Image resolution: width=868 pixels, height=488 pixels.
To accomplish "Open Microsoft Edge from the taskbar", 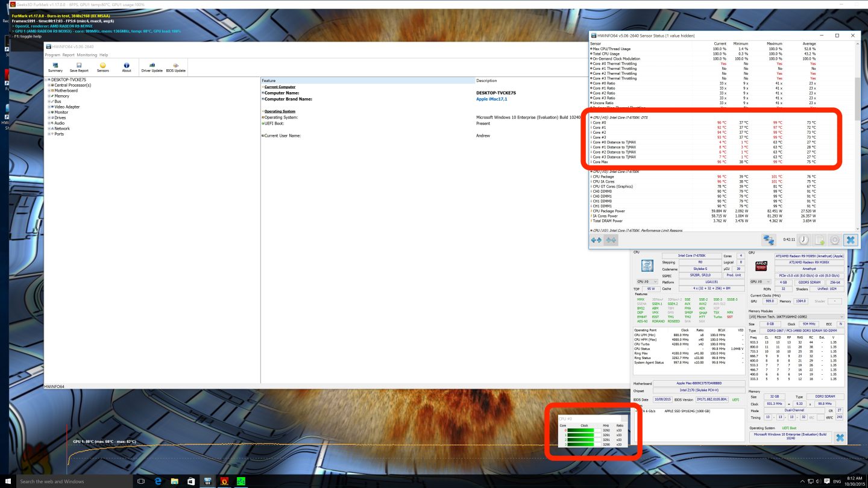I will (x=158, y=481).
